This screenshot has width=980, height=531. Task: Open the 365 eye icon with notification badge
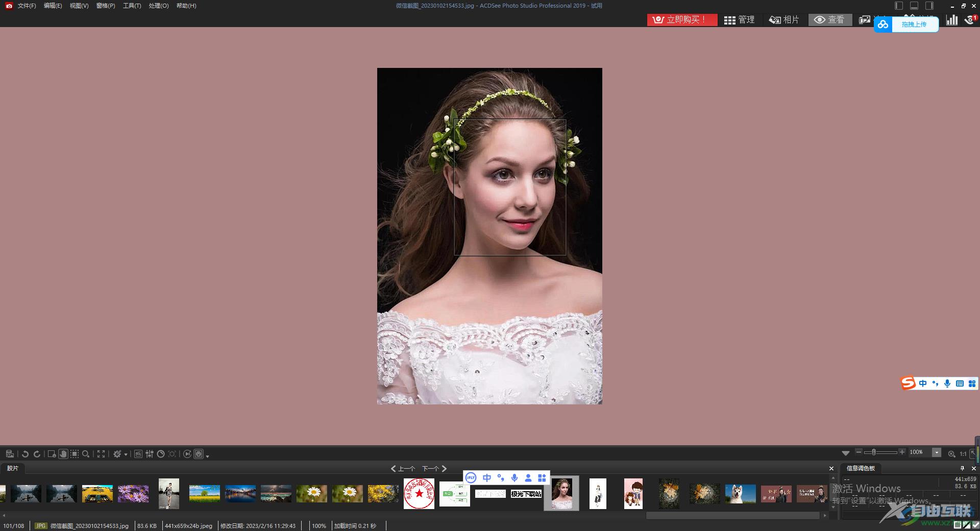(970, 19)
